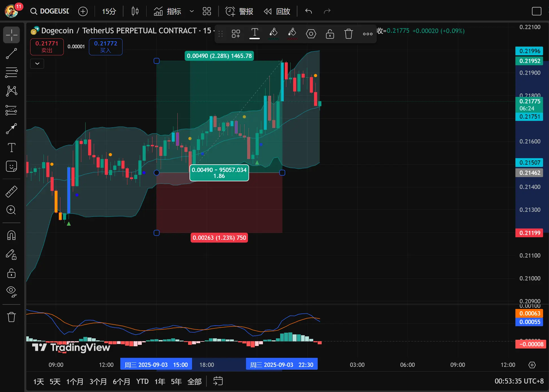
Task: Open chart settings gear near time axis
Action: 532,365
